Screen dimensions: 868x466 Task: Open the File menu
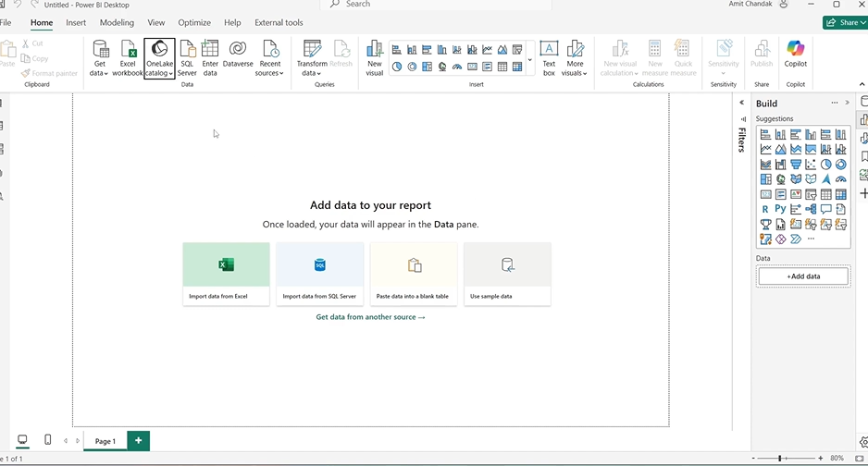pos(6,23)
